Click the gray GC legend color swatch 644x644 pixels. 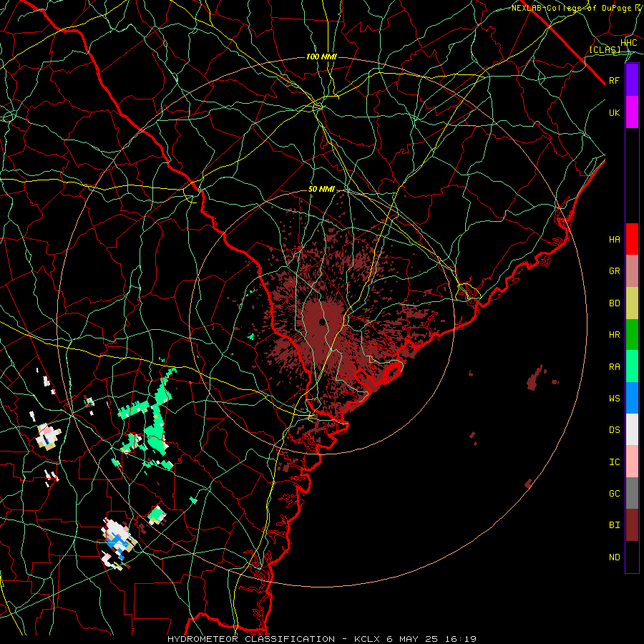pyautogui.click(x=632, y=493)
